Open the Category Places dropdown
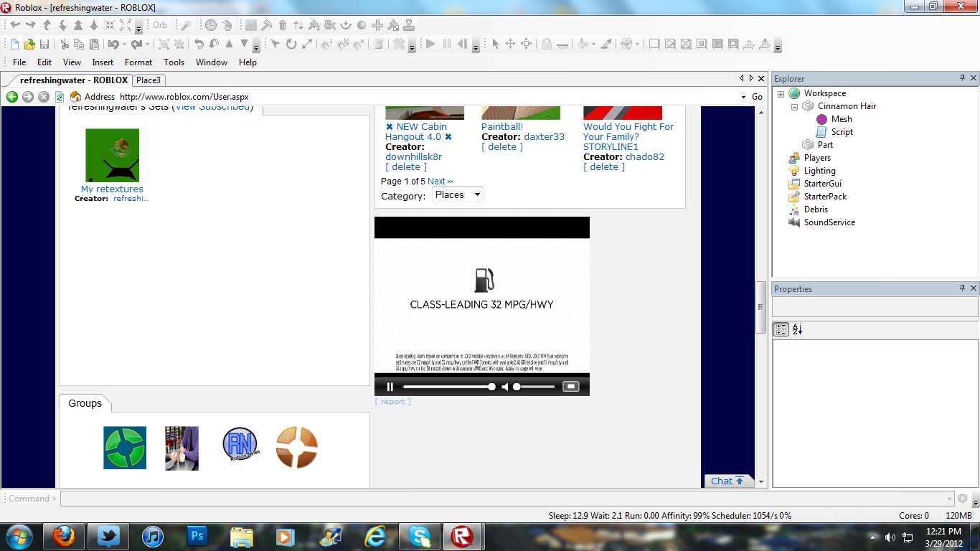980x551 pixels. tap(458, 194)
